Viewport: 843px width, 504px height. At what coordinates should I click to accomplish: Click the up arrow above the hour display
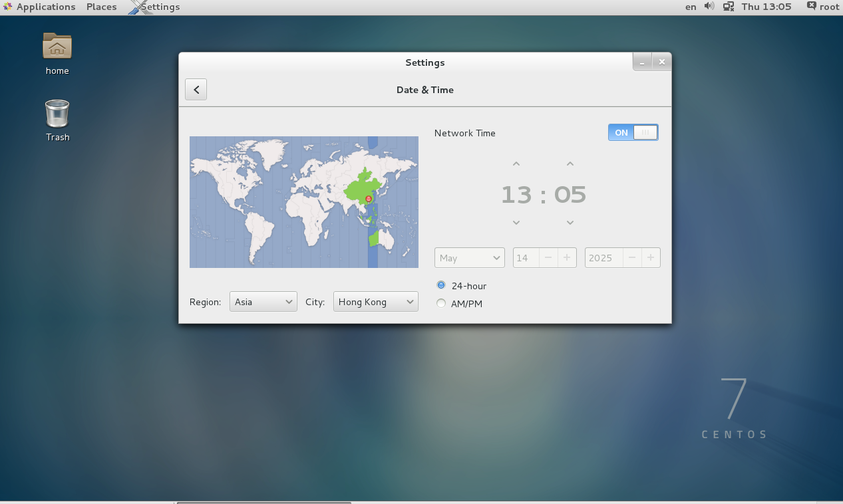(516, 163)
